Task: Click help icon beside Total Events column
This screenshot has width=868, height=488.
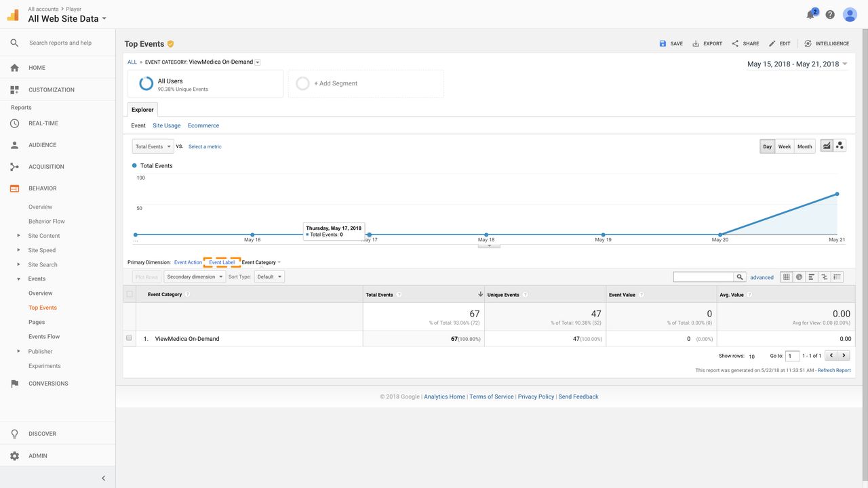Action: (x=400, y=295)
